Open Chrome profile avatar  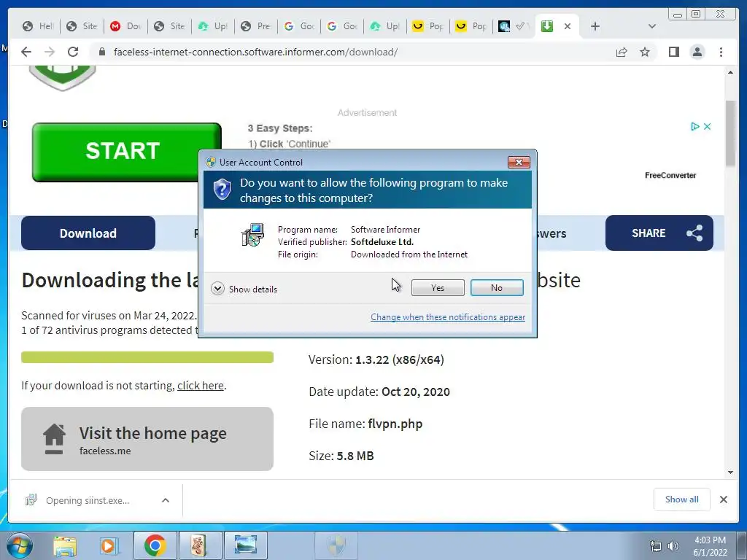[x=697, y=52]
